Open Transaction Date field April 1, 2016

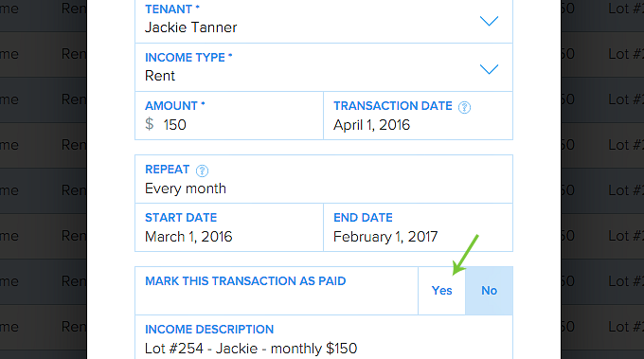click(x=418, y=116)
